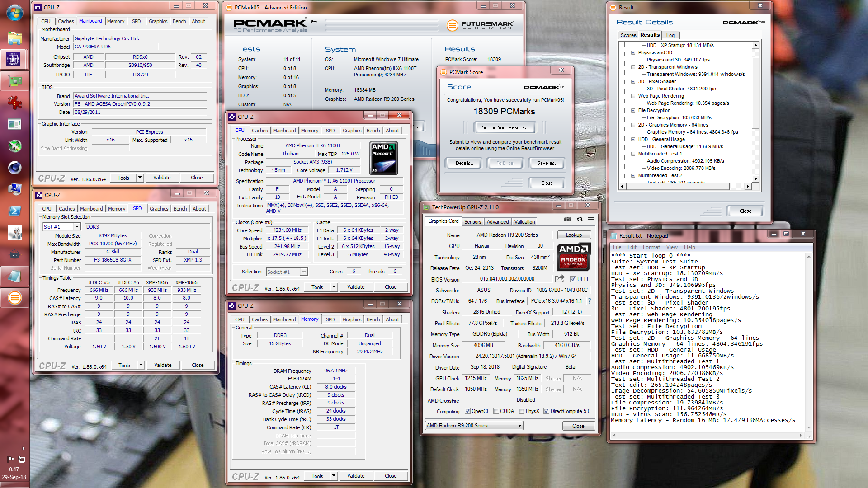Show hidden system tray icons
The height and width of the screenshot is (488, 868).
coord(23,448)
